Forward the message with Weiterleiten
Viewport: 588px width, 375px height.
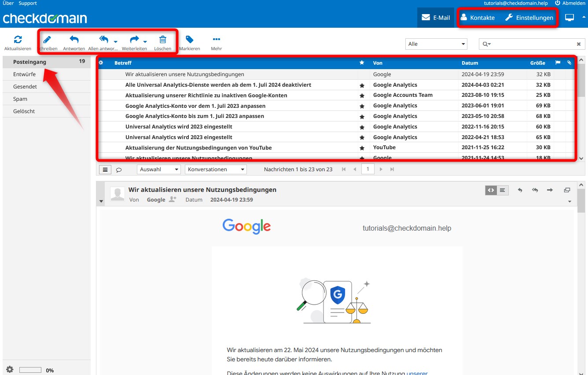coord(134,43)
